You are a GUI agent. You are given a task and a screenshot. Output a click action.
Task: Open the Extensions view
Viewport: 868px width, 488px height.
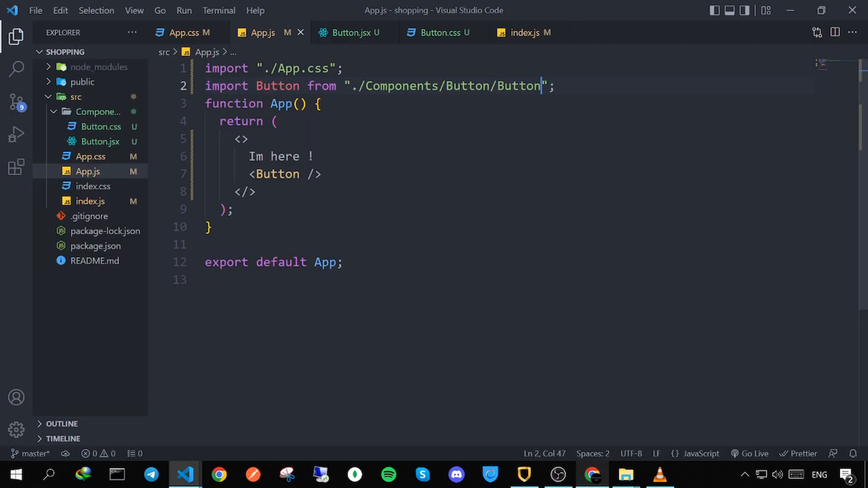click(x=16, y=167)
